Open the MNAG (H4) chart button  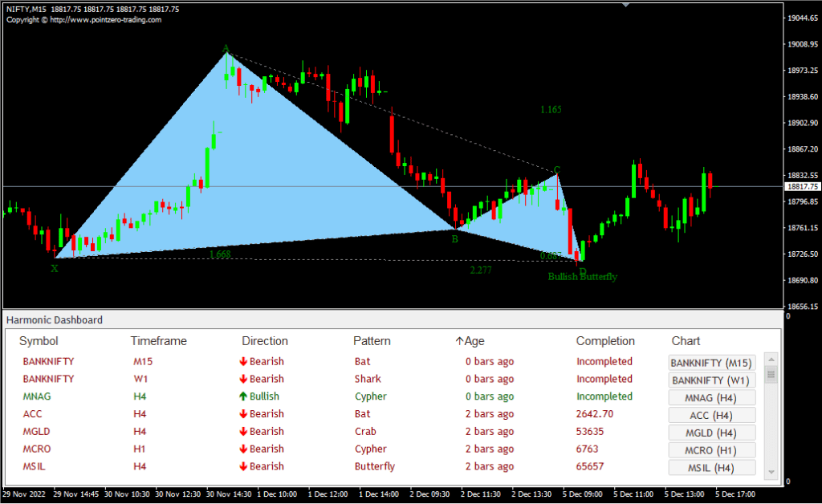(x=711, y=397)
